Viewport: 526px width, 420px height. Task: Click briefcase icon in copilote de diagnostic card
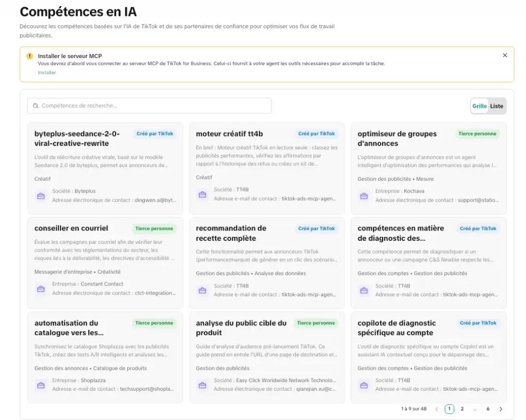364,385
